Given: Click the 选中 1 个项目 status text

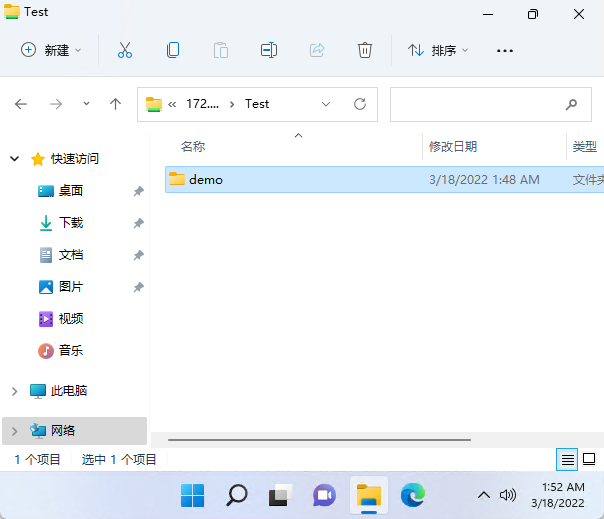Looking at the screenshot, I should (119, 459).
